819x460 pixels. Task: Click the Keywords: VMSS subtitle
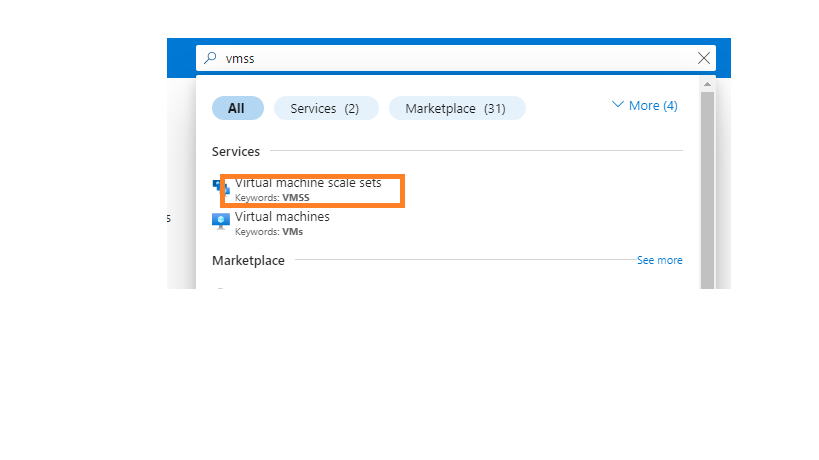click(272, 198)
